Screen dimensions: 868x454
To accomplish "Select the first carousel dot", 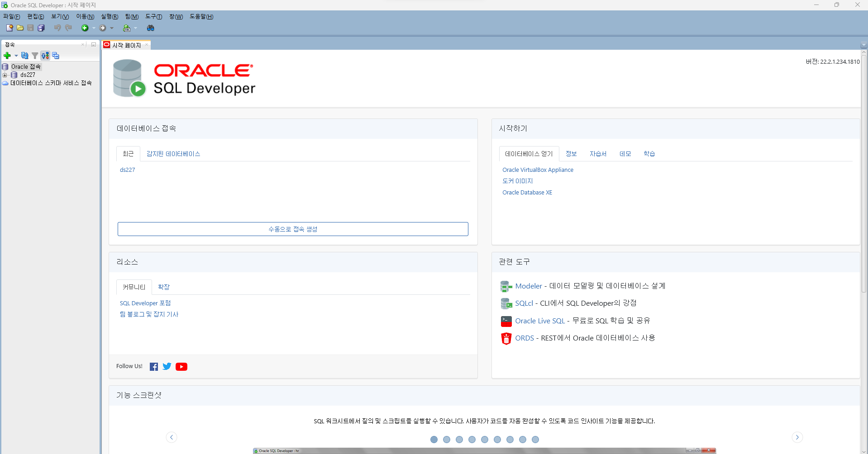I will [434, 440].
